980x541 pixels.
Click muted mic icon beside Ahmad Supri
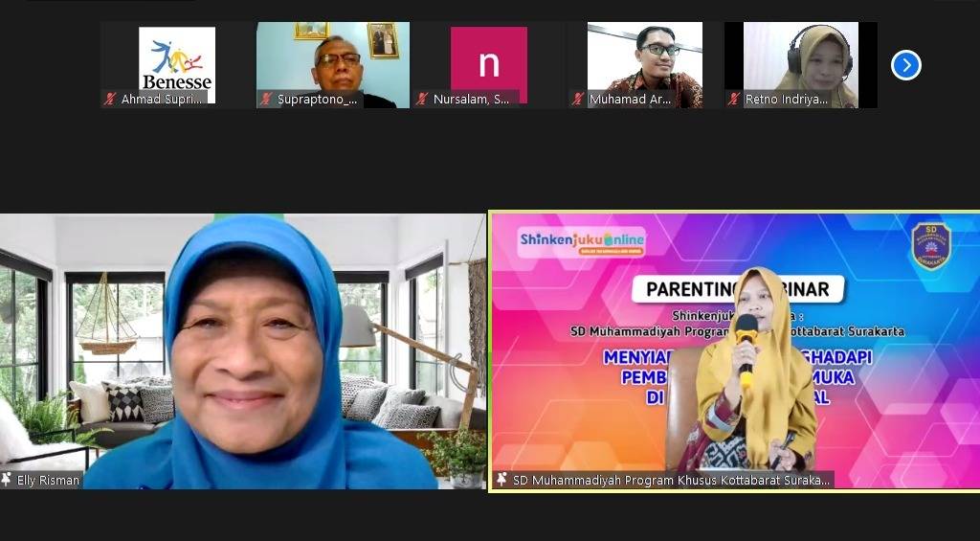[110, 99]
